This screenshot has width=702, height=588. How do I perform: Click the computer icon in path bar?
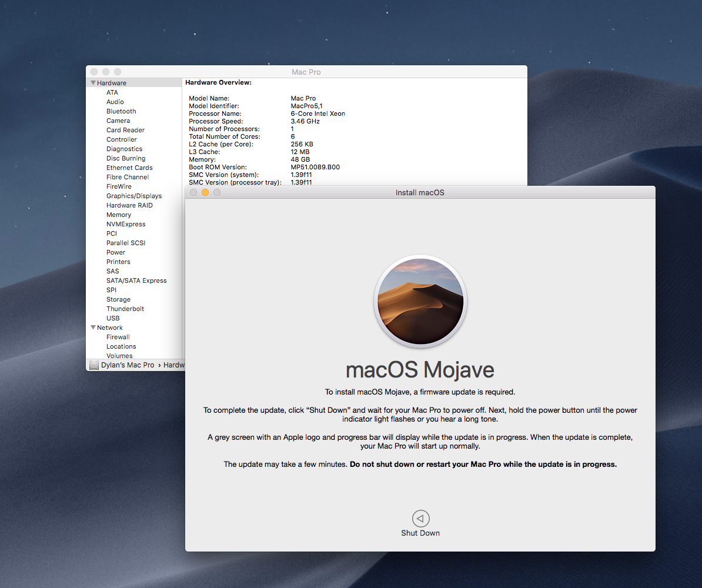pyautogui.click(x=94, y=365)
